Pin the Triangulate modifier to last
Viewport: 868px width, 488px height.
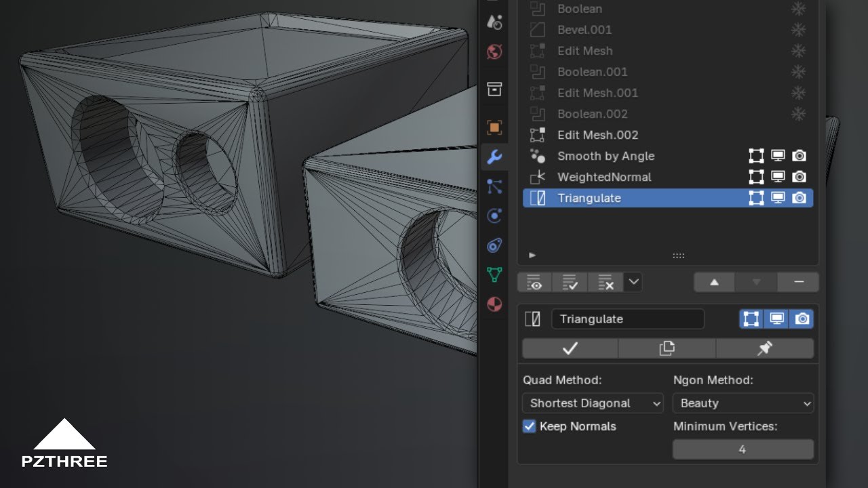[x=765, y=348]
